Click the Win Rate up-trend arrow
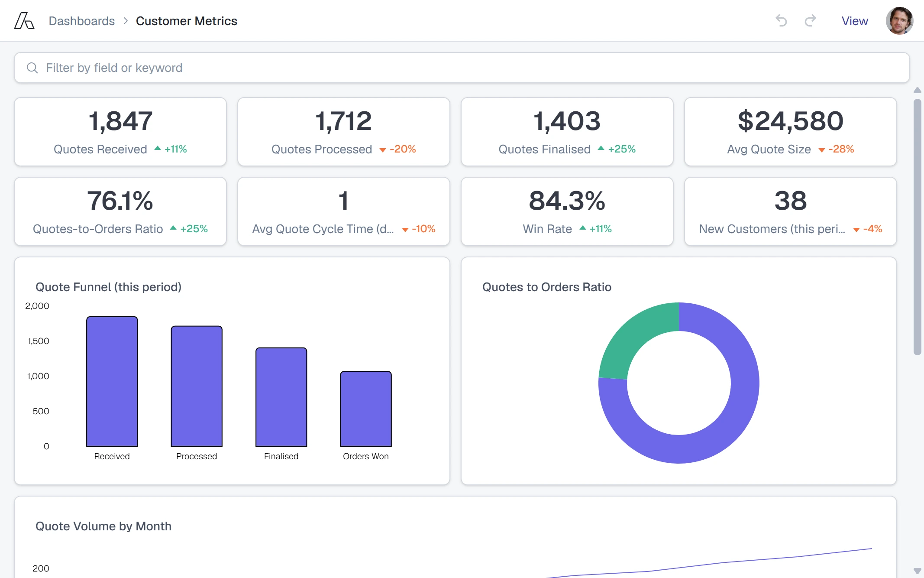Image resolution: width=924 pixels, height=578 pixels. click(x=583, y=228)
